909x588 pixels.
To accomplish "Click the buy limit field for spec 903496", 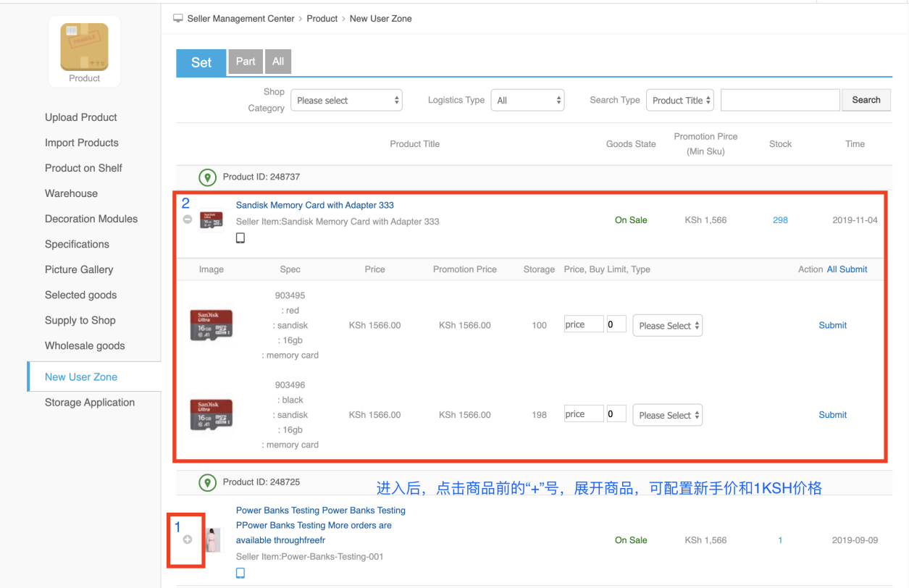I will click(616, 414).
